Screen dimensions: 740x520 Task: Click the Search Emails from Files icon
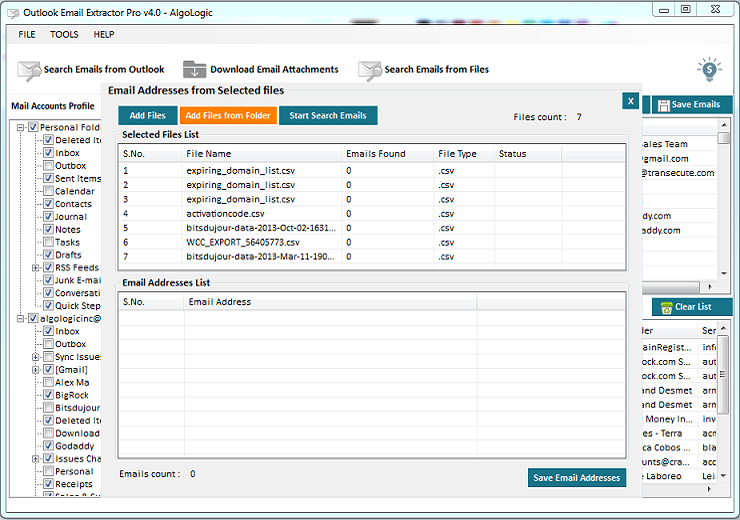point(370,70)
